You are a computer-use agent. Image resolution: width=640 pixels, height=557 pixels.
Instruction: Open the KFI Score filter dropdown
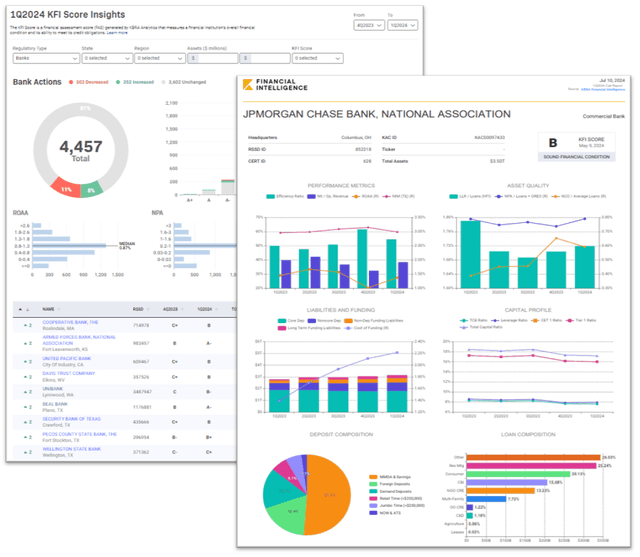coord(317,58)
